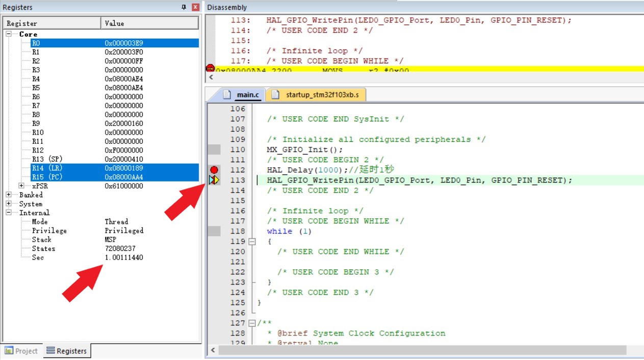Click R12 value 0xF0000000
Image resolution: width=644 pixels, height=360 pixels.
click(124, 150)
